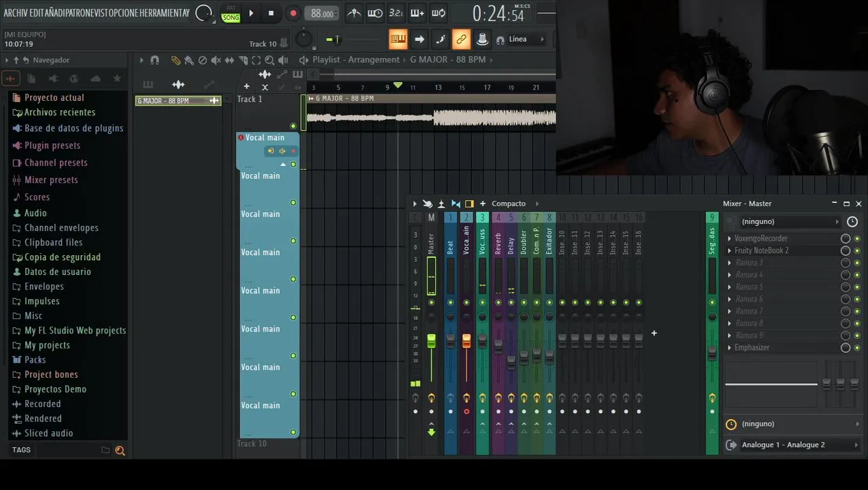Image resolution: width=868 pixels, height=490 pixels.
Task: Mute the Exitador mixer track LED
Action: point(549,302)
